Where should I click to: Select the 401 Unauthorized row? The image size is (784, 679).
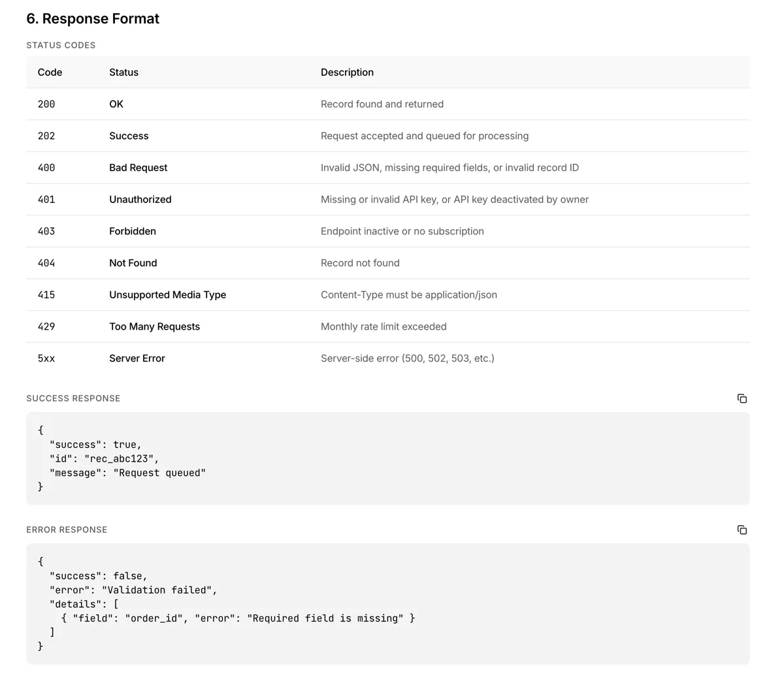[x=140, y=199]
